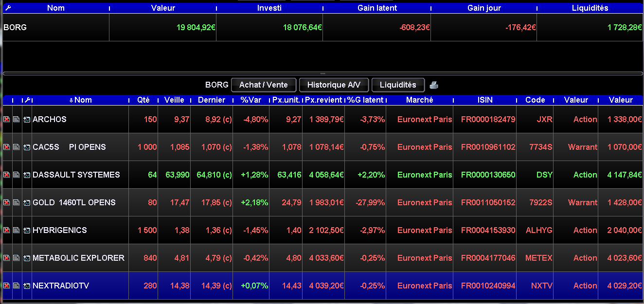Click the METEX code cell
644x304 pixels.
coord(539,258)
